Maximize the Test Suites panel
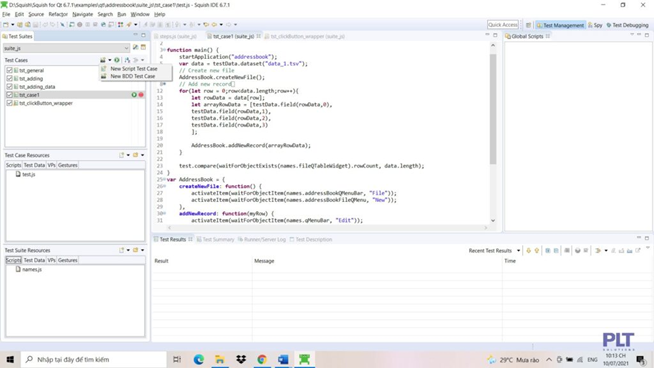Viewport: 654px width, 368px height. click(x=143, y=35)
